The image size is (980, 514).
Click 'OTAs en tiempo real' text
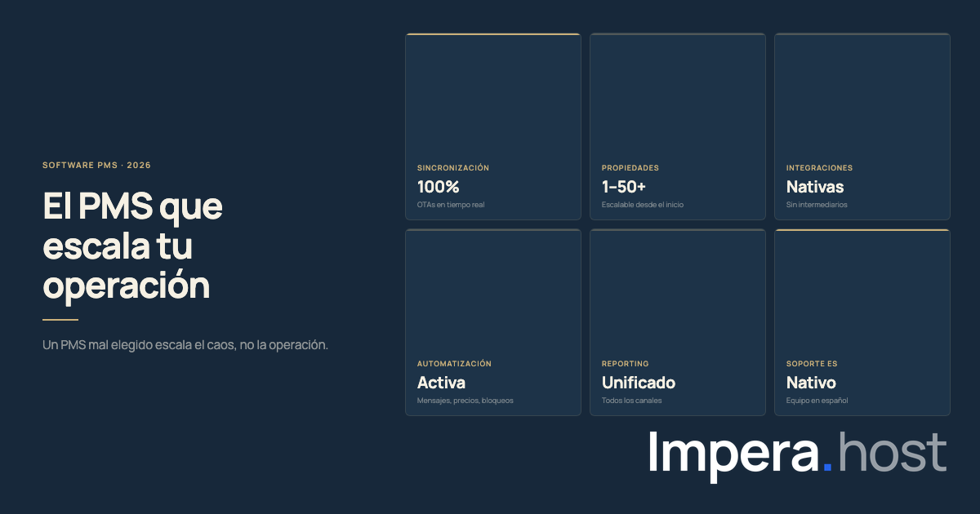451,205
